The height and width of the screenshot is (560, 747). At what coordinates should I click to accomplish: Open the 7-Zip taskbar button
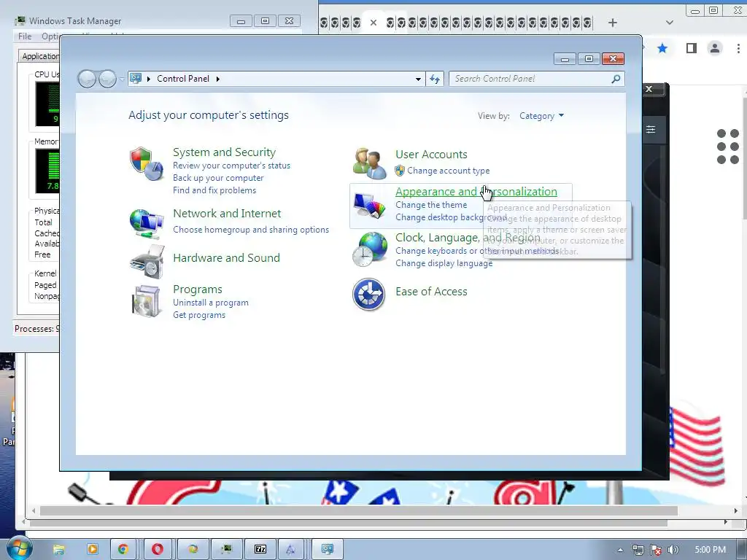tap(260, 549)
